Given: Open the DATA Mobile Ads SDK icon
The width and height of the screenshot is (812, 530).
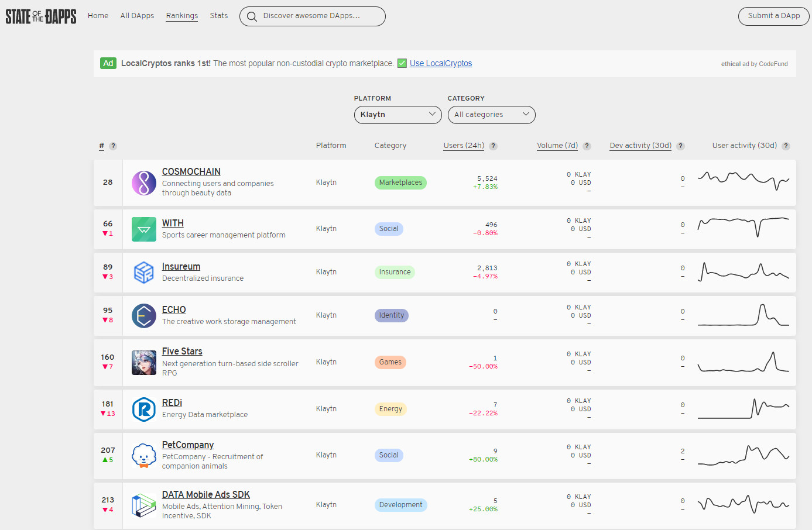Looking at the screenshot, I should click(144, 505).
